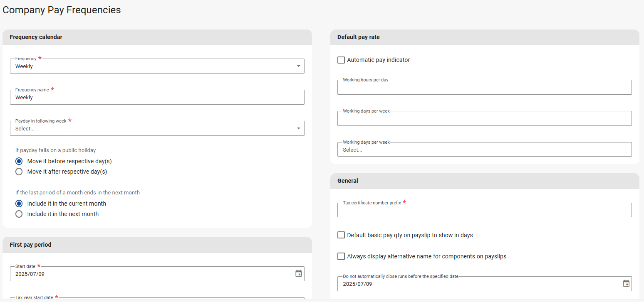Image resolution: width=644 pixels, height=302 pixels.
Task: Edit the do not automatically close runs date
Action: click(478, 284)
